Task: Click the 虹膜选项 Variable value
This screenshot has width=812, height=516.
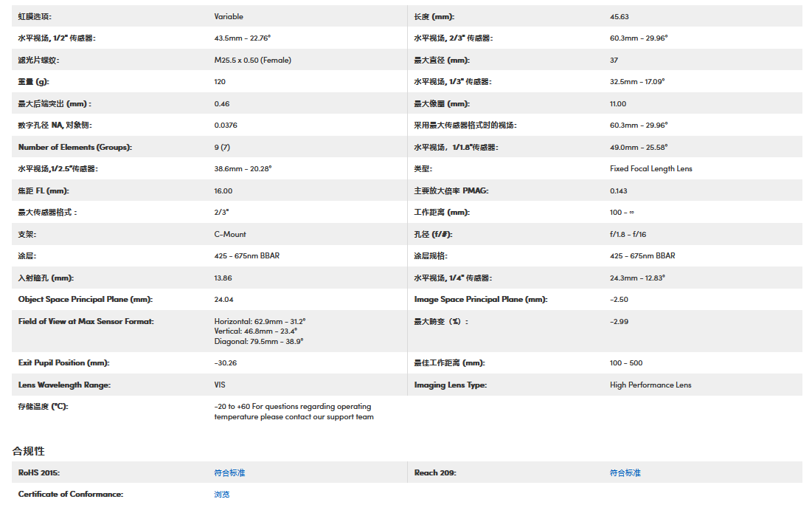Action: click(229, 16)
